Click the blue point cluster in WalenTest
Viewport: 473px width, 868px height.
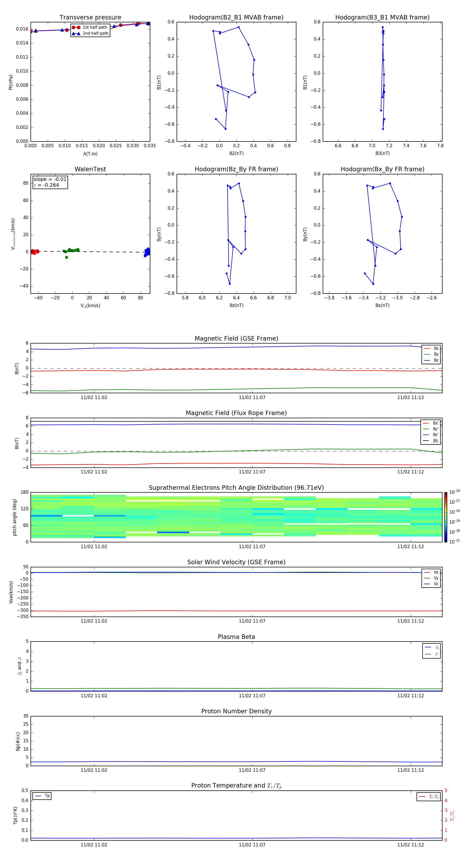[147, 252]
